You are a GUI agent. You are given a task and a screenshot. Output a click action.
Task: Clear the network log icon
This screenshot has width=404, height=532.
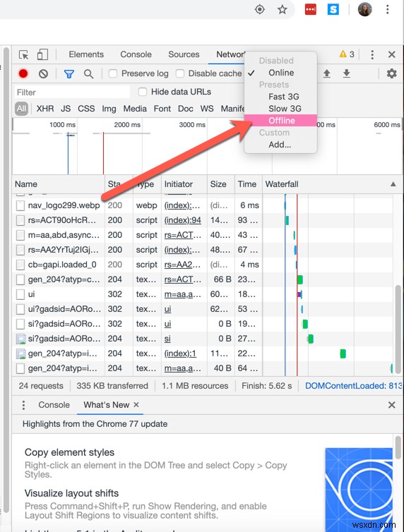(43, 73)
